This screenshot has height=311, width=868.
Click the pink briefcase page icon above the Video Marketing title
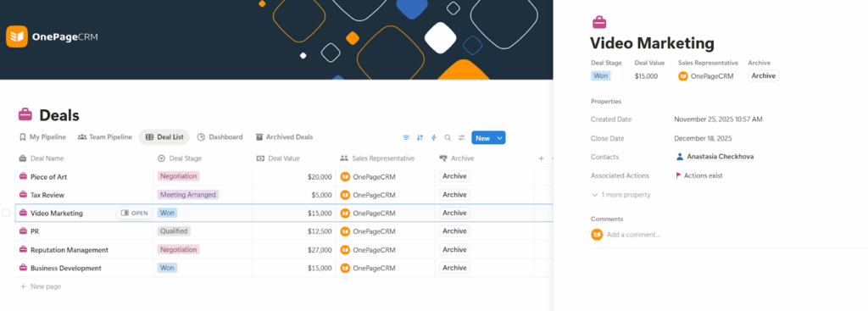pos(599,22)
